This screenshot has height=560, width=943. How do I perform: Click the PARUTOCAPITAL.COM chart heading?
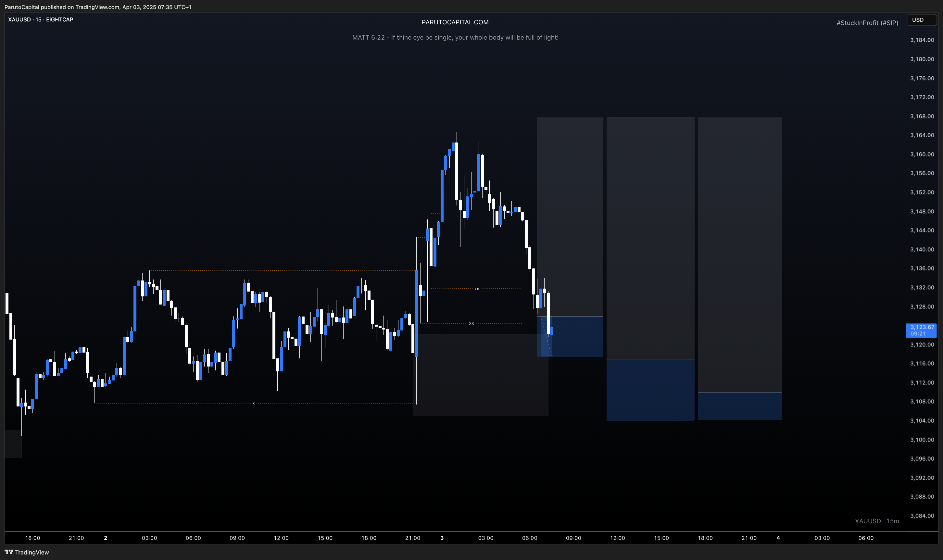455,22
